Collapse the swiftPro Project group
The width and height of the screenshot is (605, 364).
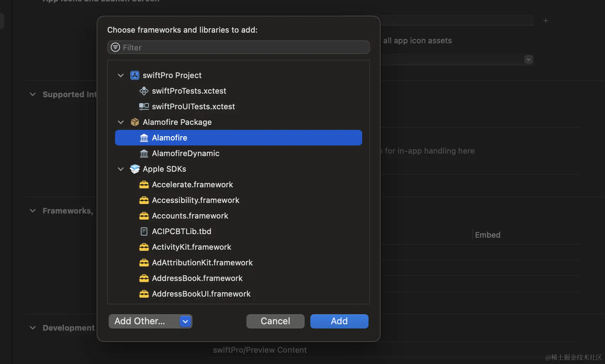coord(121,75)
